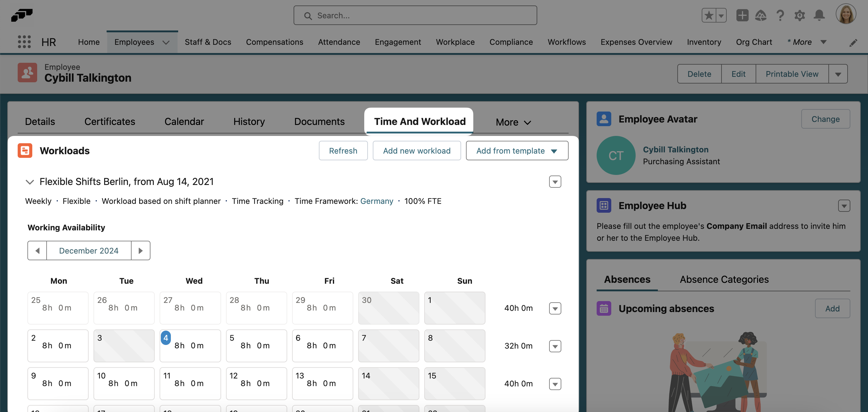
Task: Switch to the Time And Workload tab
Action: point(419,121)
